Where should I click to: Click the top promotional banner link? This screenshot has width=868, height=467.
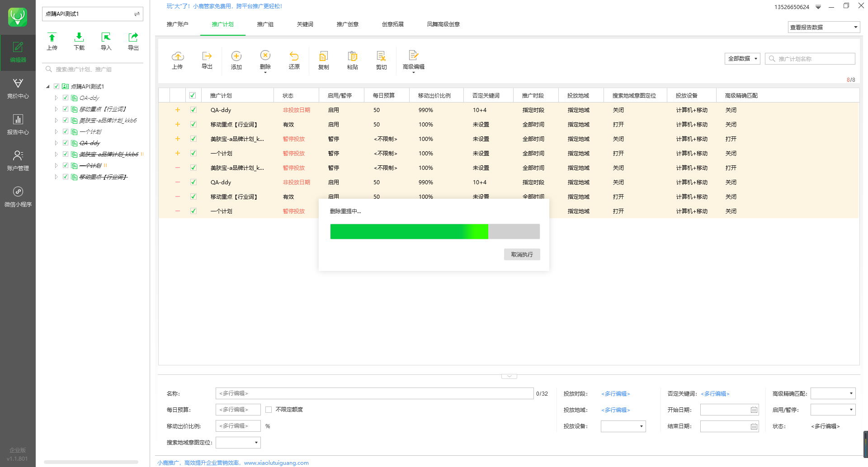tap(224, 6)
